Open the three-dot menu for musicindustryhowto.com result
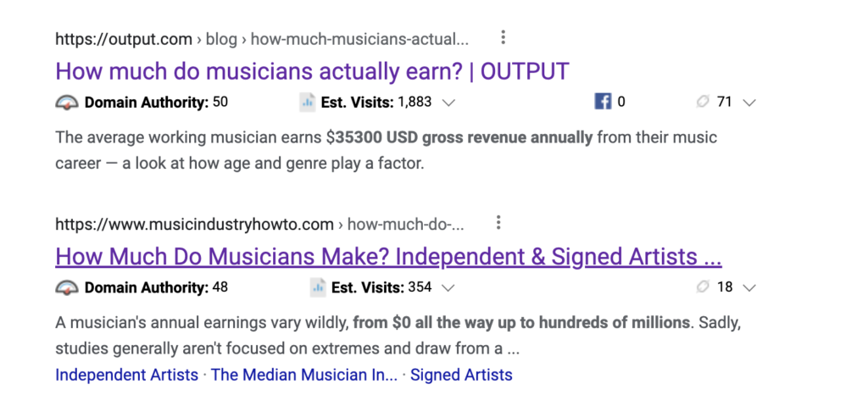868x401 pixels. [498, 223]
